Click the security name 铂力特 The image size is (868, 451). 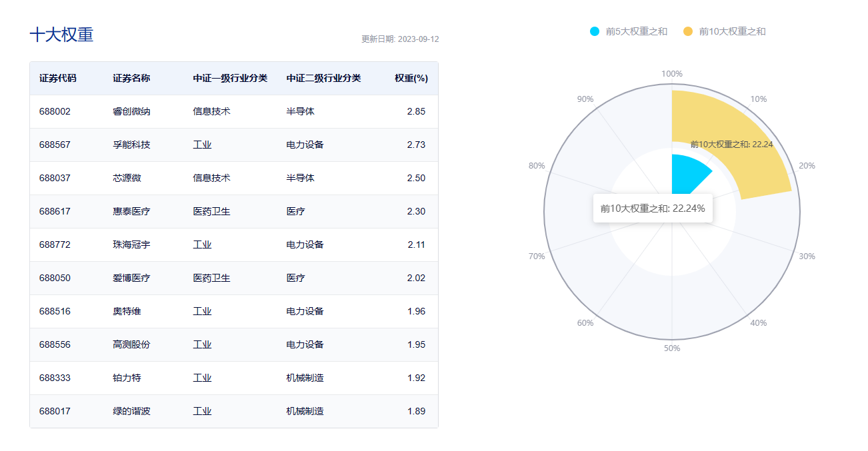coord(127,378)
